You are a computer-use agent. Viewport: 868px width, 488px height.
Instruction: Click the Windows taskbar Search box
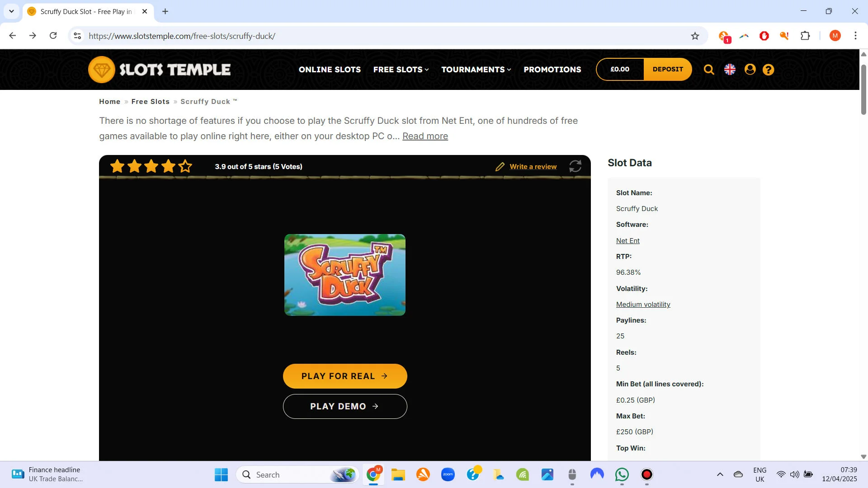pyautogui.click(x=297, y=474)
